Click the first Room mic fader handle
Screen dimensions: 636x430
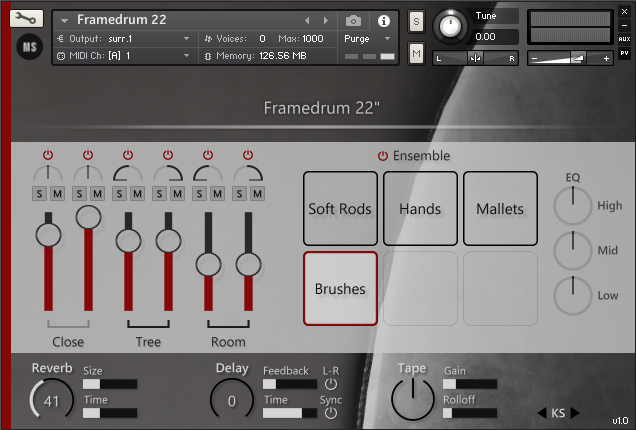[x=208, y=264]
